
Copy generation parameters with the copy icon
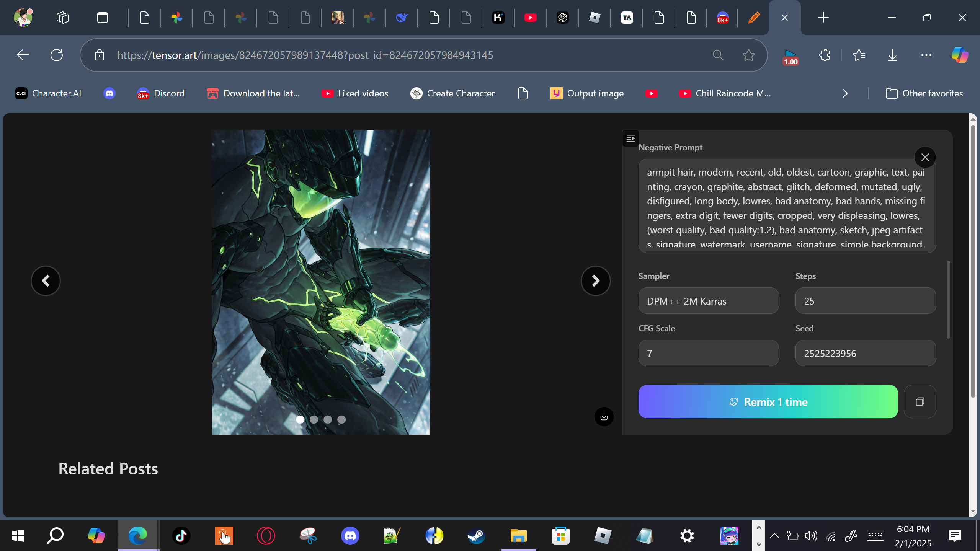[x=920, y=401]
